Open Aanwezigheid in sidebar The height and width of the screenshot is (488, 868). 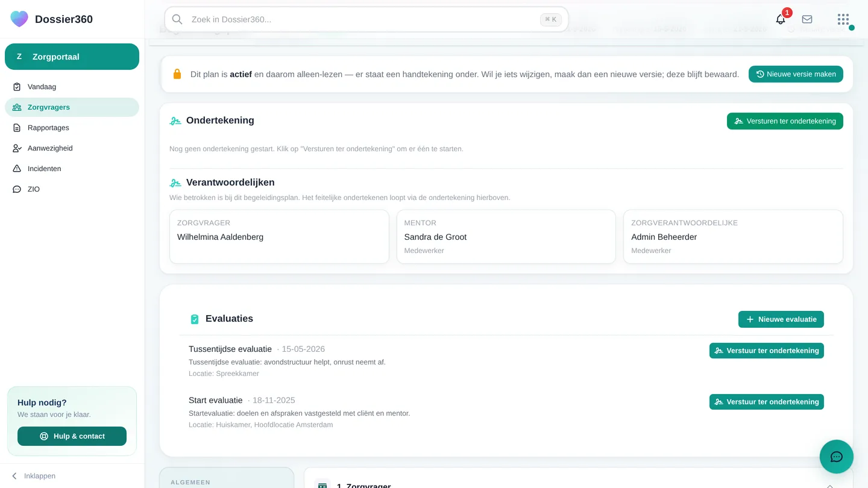[x=72, y=148]
